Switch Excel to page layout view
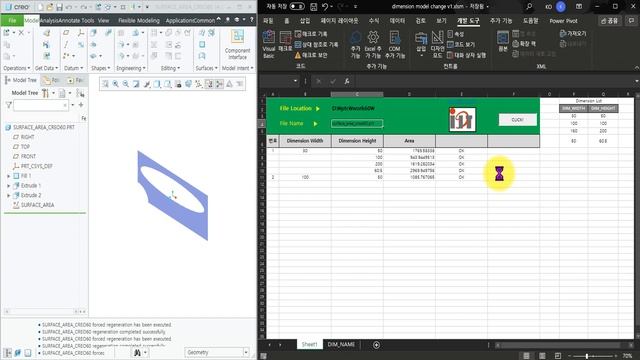Viewport: 640px width, 360px height. [542, 356]
